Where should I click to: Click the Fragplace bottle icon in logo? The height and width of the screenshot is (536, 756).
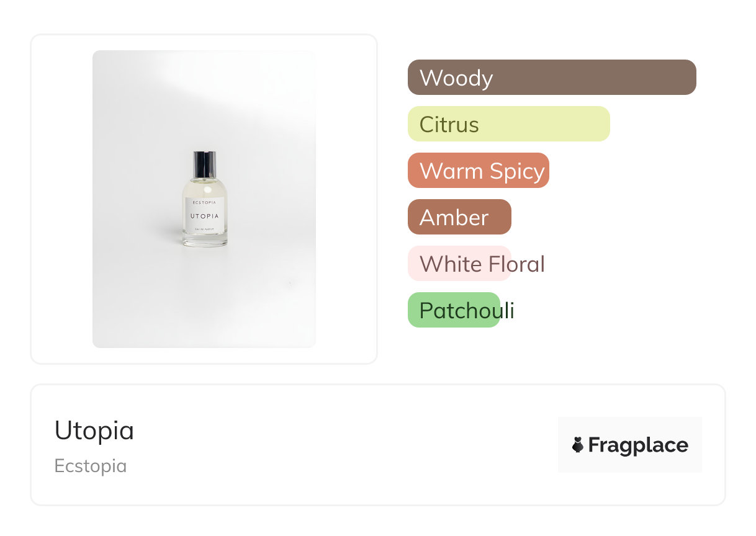[x=578, y=445]
